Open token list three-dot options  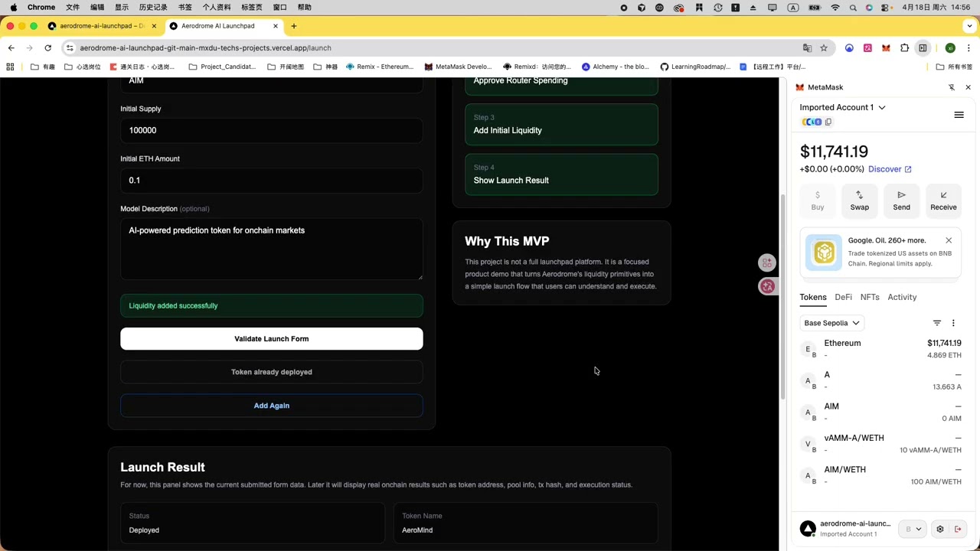(953, 323)
